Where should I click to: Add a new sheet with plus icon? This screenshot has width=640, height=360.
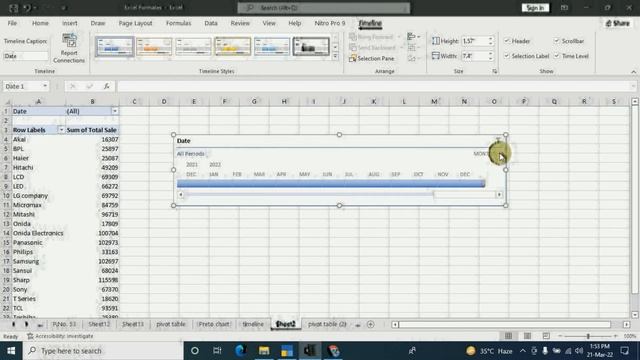click(371, 324)
